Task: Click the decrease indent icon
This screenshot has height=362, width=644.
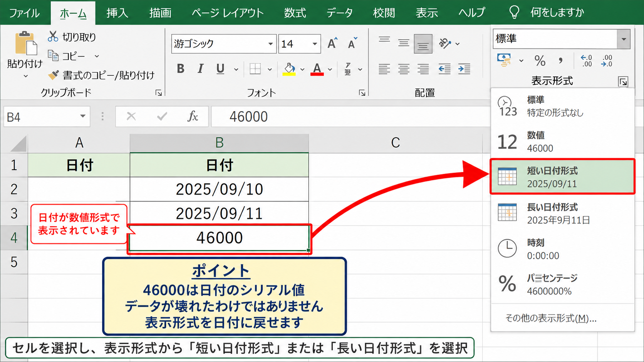Action: tap(444, 69)
